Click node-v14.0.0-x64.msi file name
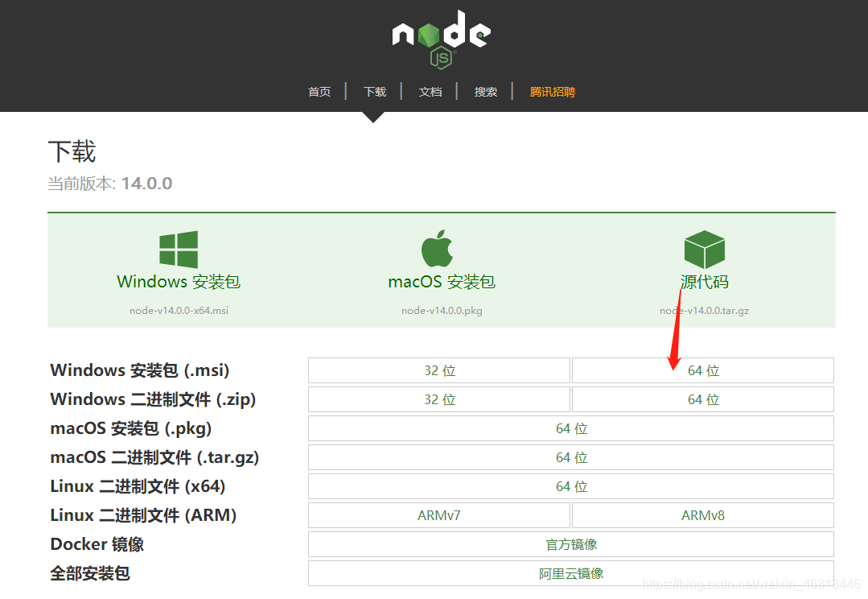Image resolution: width=868 pixels, height=599 pixels. click(179, 310)
